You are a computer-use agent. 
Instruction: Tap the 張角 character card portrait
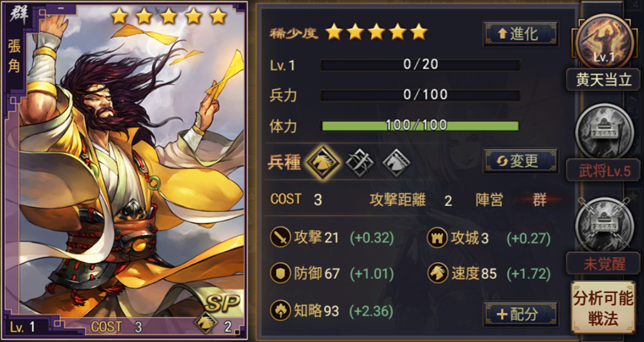click(125, 170)
